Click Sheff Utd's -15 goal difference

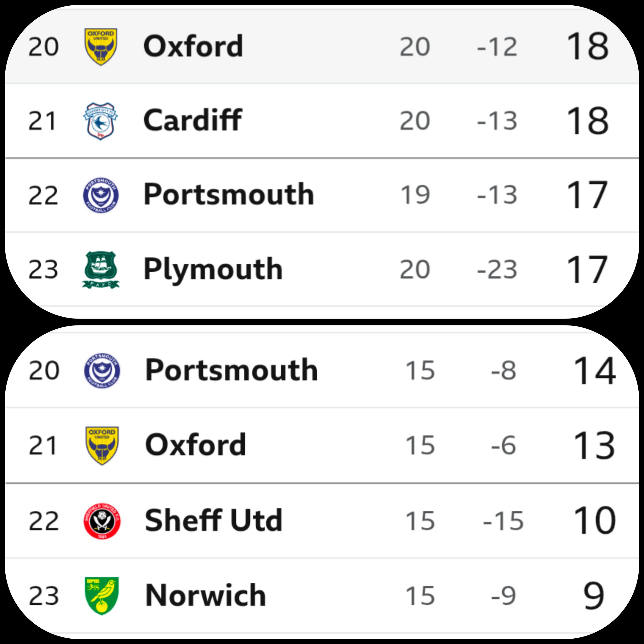point(503,521)
